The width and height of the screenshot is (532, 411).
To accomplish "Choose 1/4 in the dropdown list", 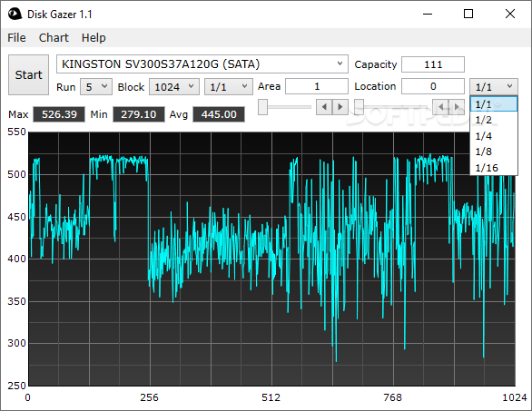I will coord(494,136).
